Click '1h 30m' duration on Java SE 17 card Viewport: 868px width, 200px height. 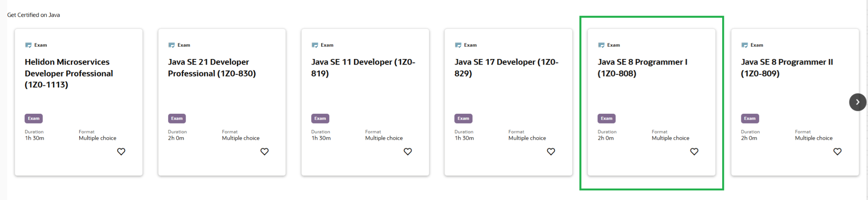pos(464,138)
